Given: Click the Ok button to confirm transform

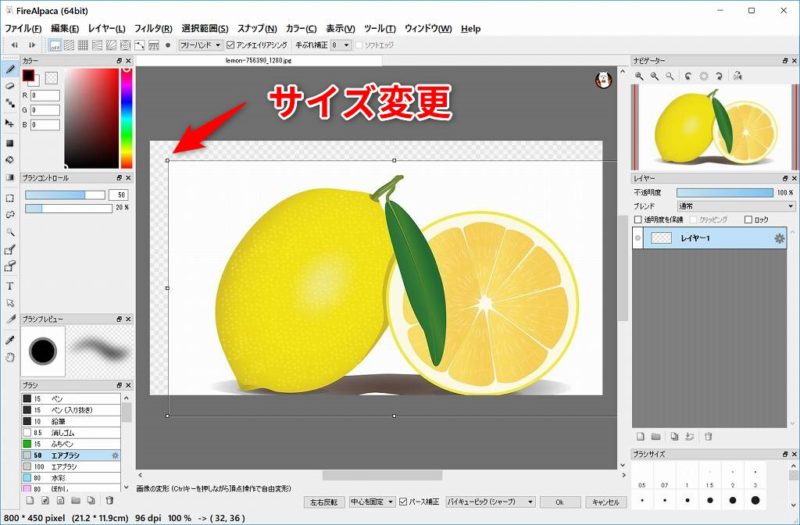Looking at the screenshot, I should [x=561, y=501].
